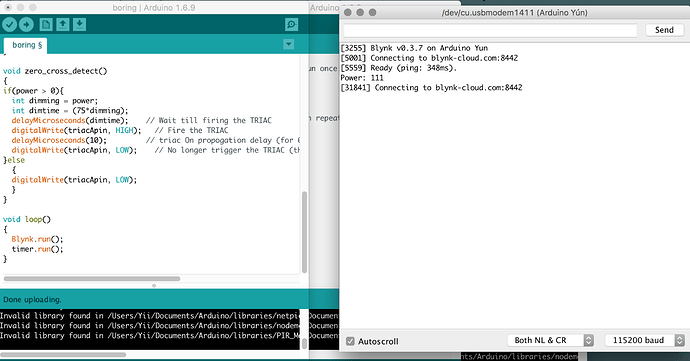Open the Both NL & CR dropdown
The height and width of the screenshot is (361, 690).
coord(551,340)
